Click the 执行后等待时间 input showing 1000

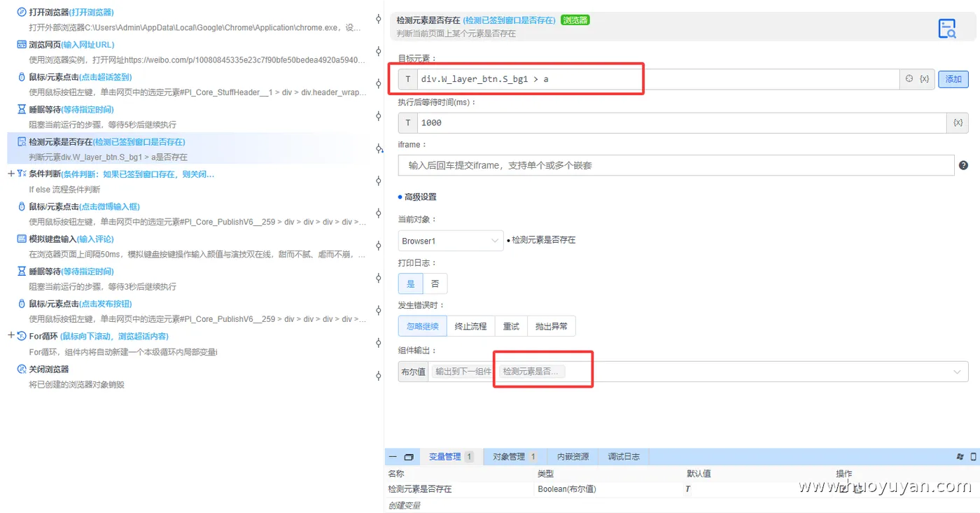(682, 122)
